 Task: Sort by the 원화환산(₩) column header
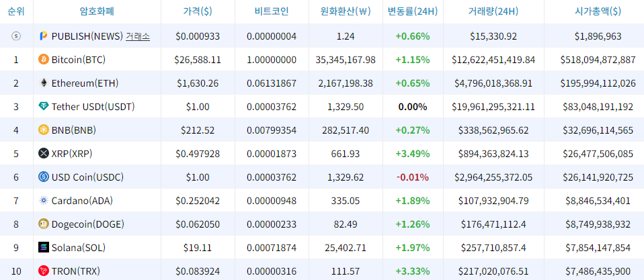click(346, 11)
